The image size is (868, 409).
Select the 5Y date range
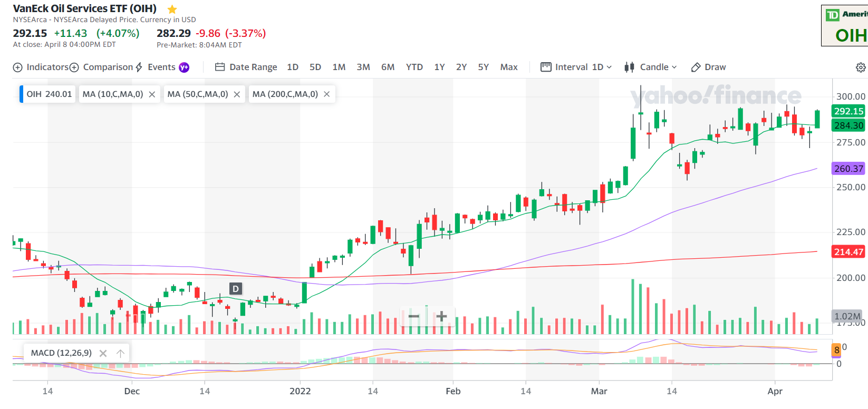coord(484,67)
